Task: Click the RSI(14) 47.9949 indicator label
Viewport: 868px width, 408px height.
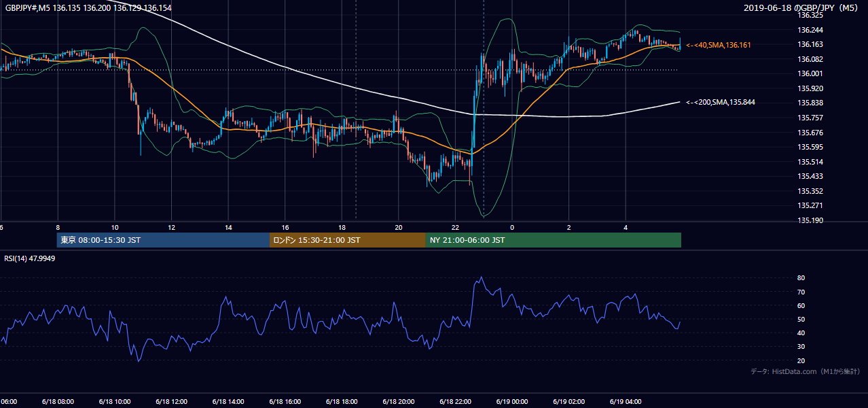Action: click(x=30, y=258)
